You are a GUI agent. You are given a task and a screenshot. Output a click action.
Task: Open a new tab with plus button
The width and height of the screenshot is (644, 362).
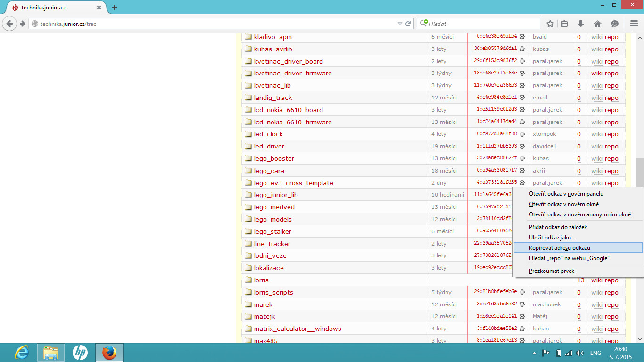tap(115, 8)
